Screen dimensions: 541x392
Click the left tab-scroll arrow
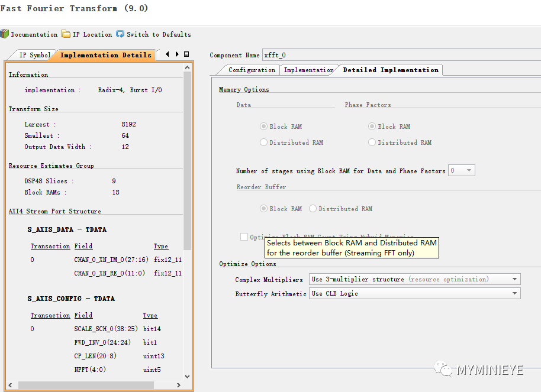tap(168, 54)
